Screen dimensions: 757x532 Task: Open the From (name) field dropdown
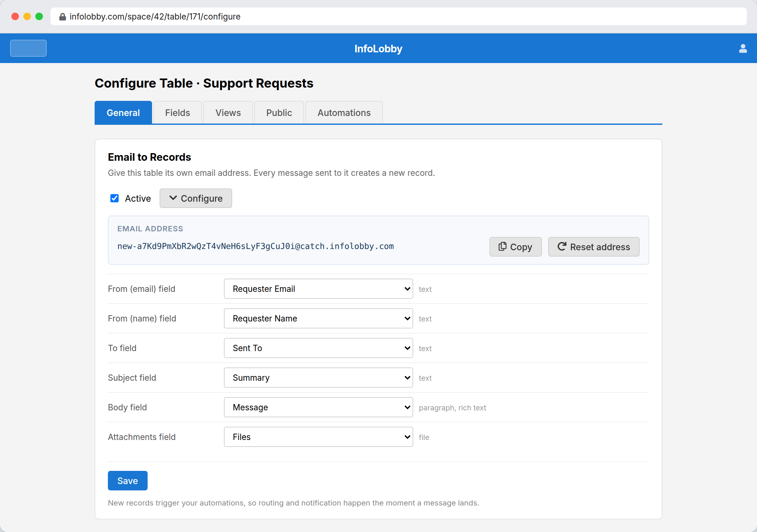tap(318, 319)
